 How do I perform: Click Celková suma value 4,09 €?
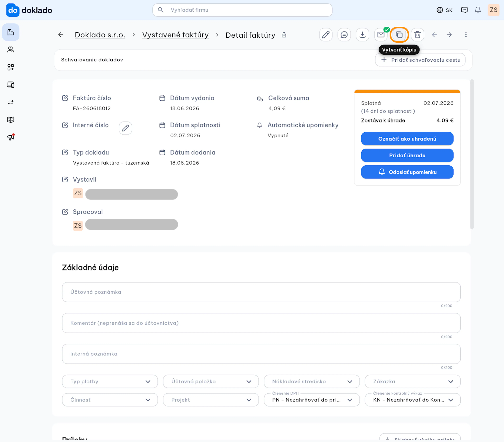pyautogui.click(x=277, y=108)
